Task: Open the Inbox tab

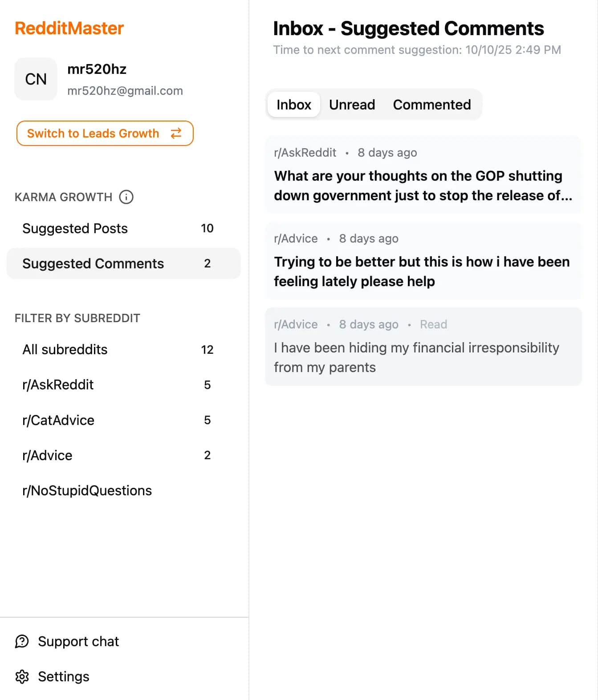Action: point(293,105)
